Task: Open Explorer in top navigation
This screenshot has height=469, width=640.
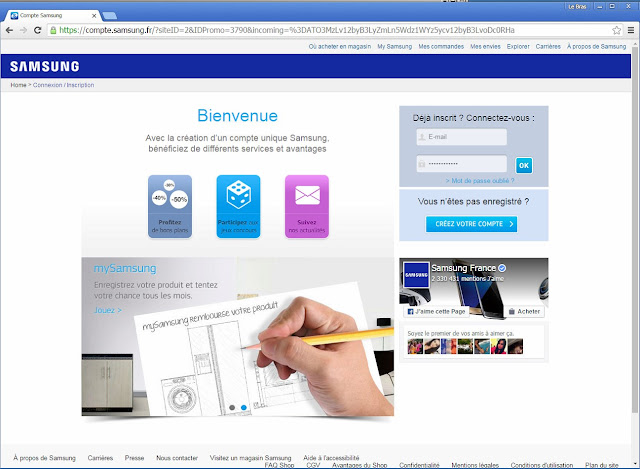Action: click(518, 47)
